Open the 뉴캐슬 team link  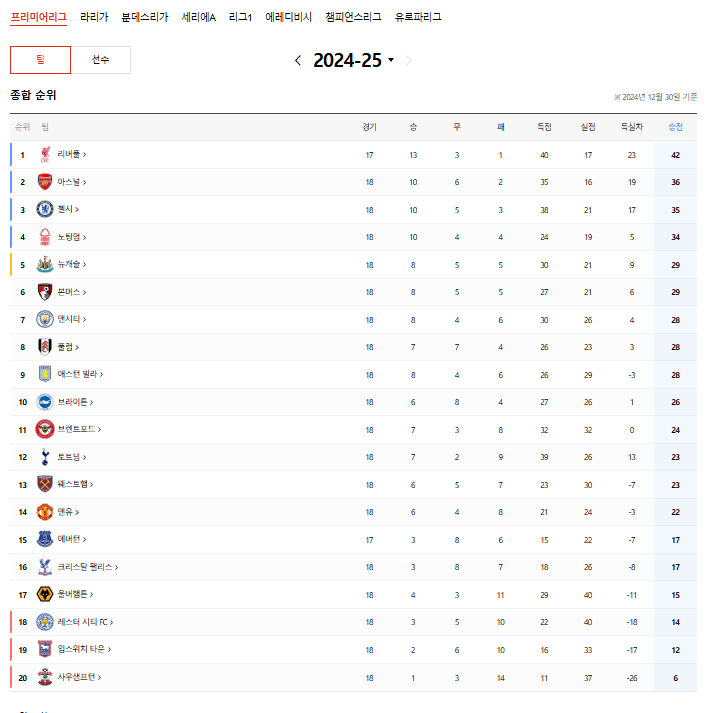[x=71, y=264]
